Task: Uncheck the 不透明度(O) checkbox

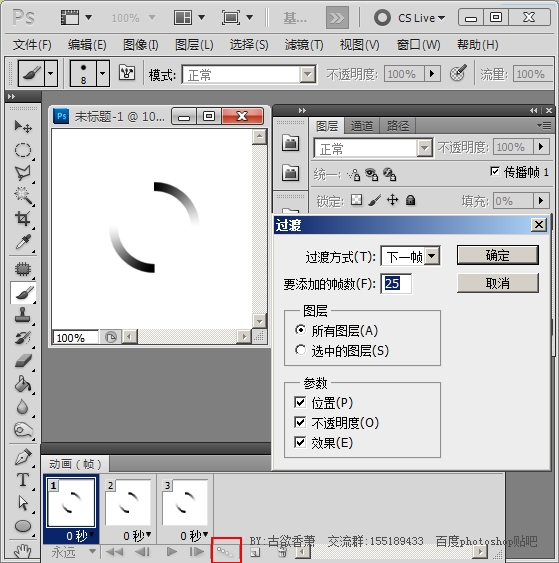Action: (300, 422)
